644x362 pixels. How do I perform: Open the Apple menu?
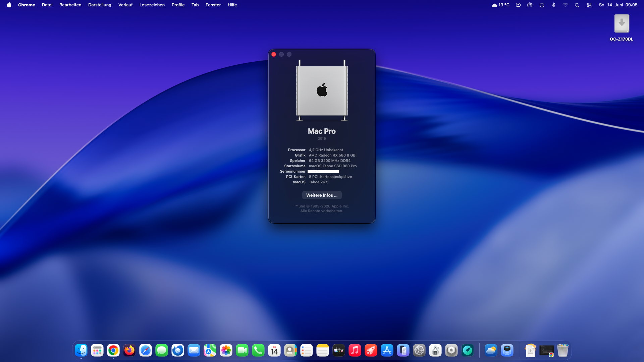[9, 5]
